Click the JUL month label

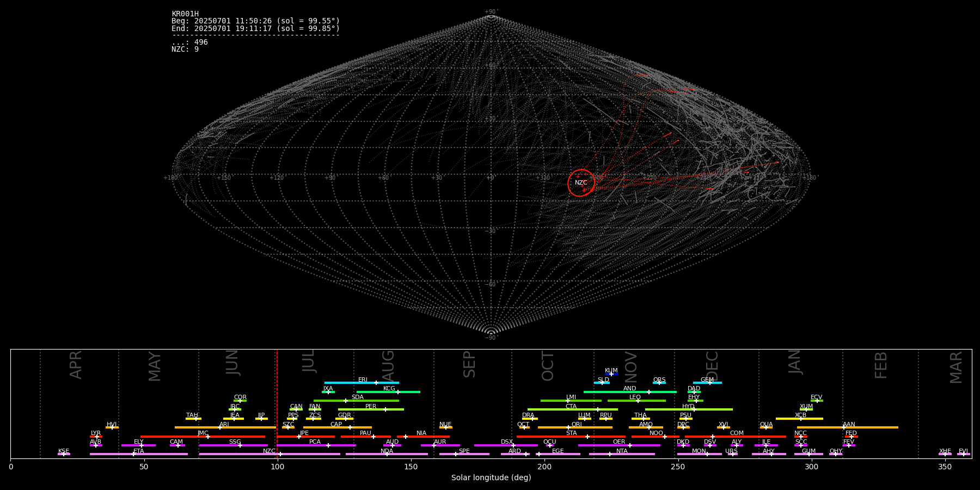(x=309, y=361)
